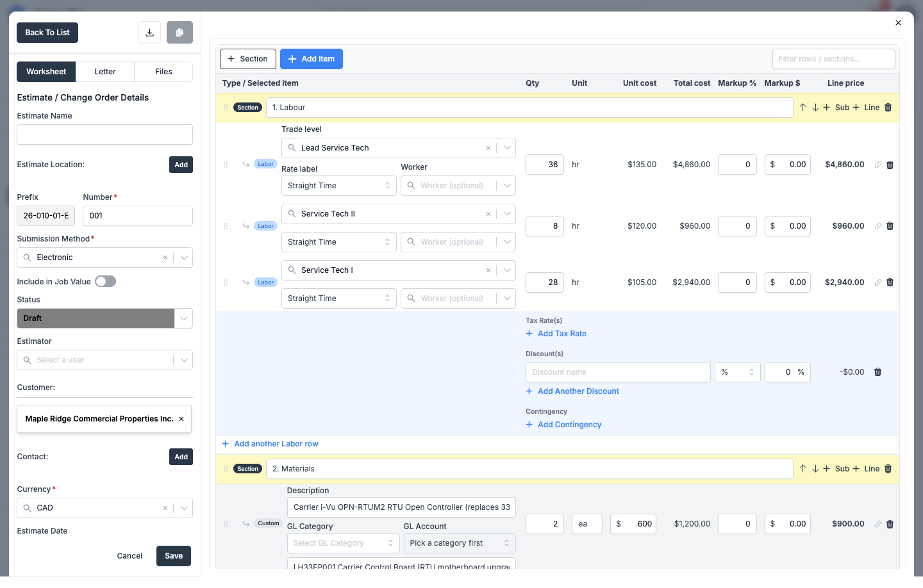Viewport: 923px width, 588px height.
Task: Click the Back To List button
Action: tap(47, 33)
